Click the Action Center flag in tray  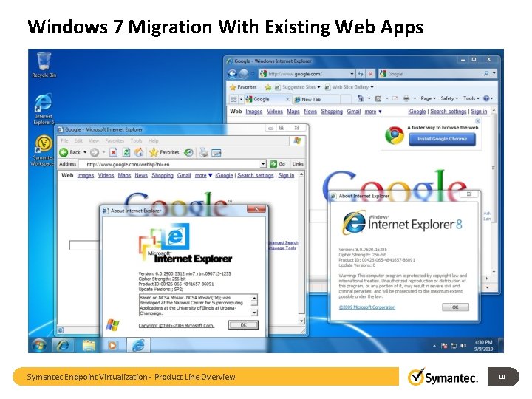(x=444, y=346)
